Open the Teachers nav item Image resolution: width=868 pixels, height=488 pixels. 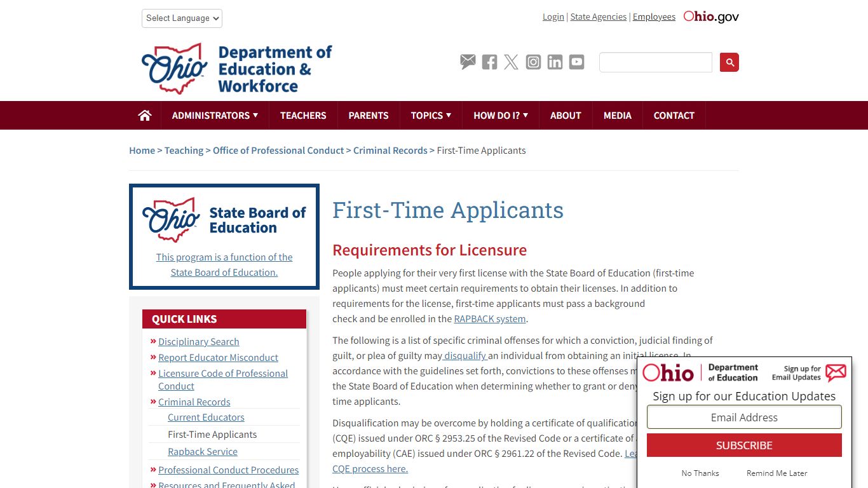303,115
